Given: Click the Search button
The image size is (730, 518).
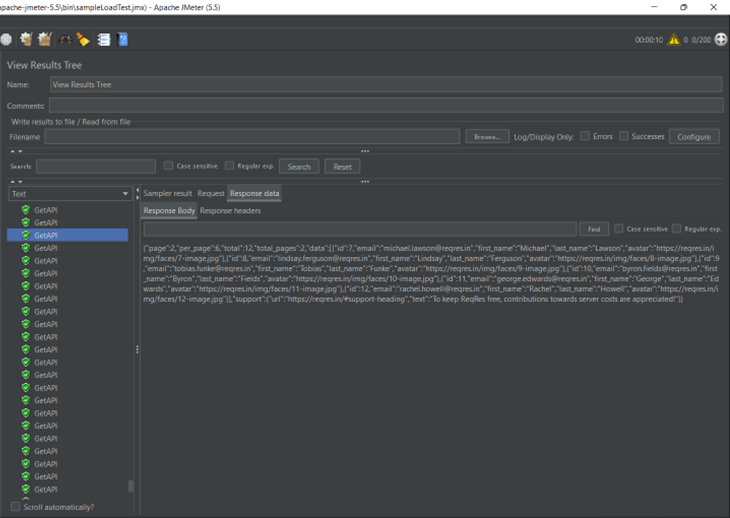Looking at the screenshot, I should coord(299,167).
